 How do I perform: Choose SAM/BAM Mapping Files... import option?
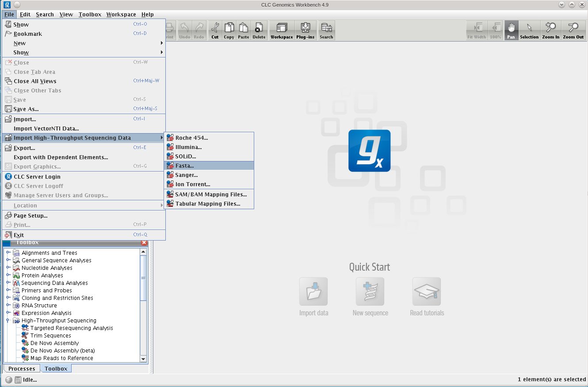coord(209,194)
